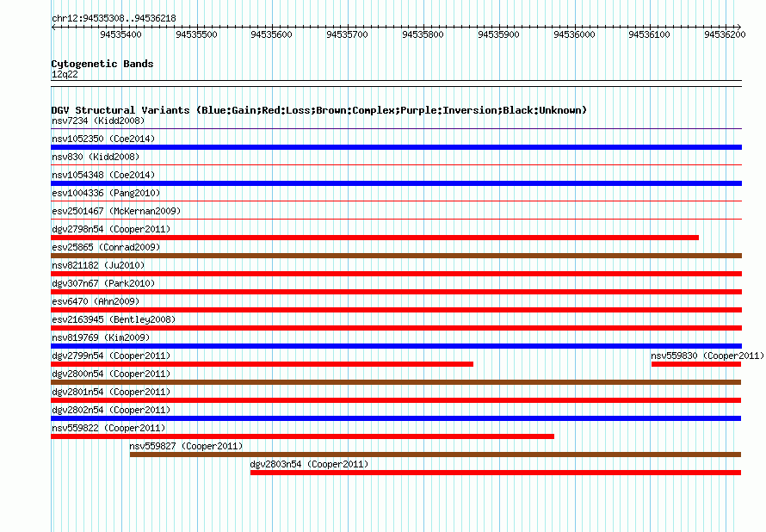Image resolution: width=766 pixels, height=532 pixels.
Task: Select the brown bar under nsv559827
Action: click(436, 455)
